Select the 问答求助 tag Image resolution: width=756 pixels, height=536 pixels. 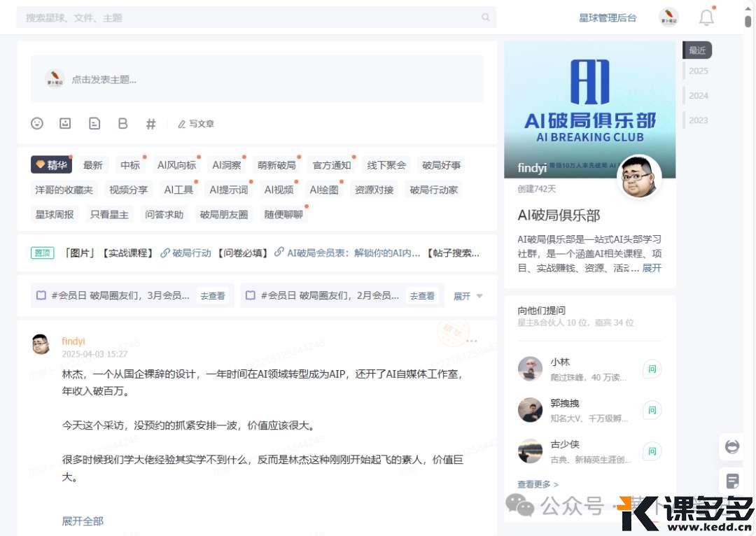point(164,214)
